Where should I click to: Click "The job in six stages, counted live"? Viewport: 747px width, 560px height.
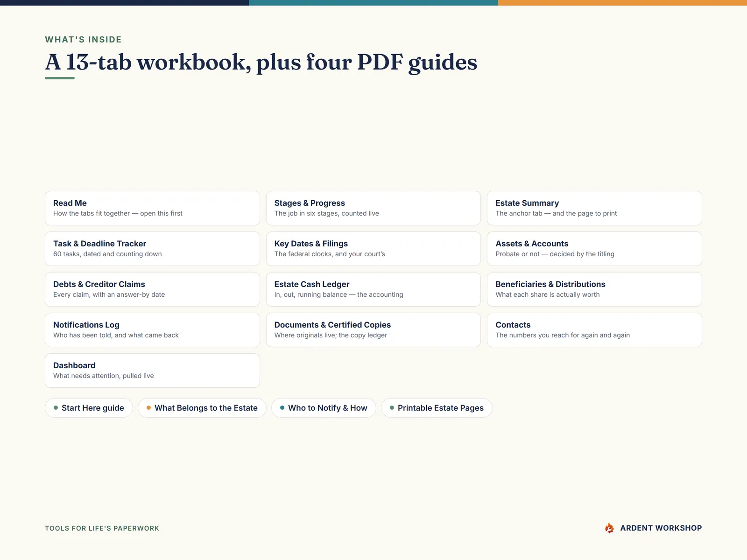pos(326,213)
